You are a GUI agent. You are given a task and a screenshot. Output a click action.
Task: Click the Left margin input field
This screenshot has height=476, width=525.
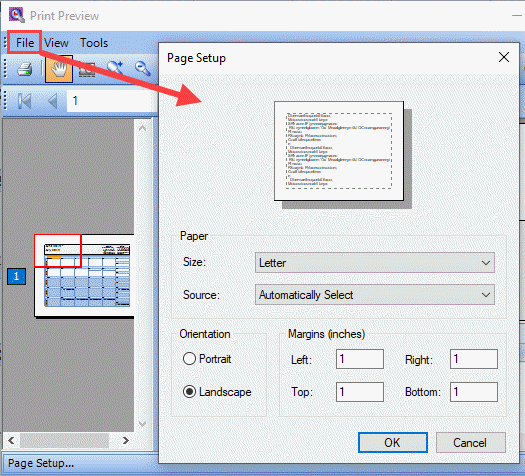(x=360, y=359)
